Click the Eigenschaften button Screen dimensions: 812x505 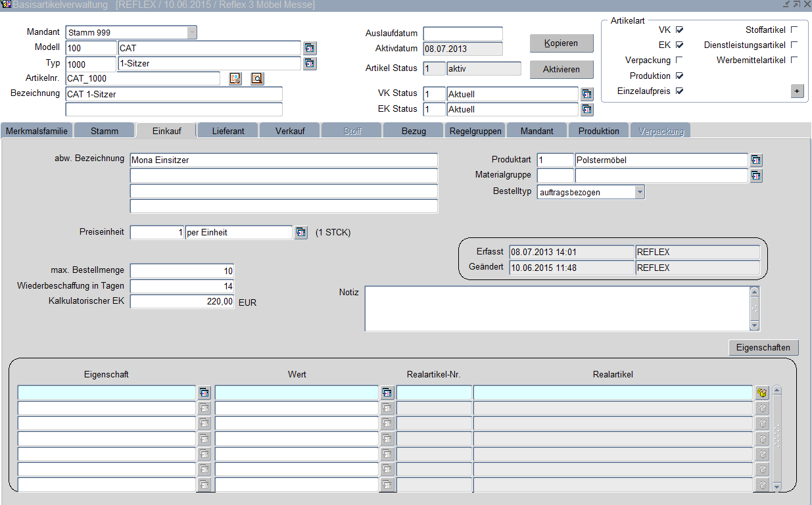click(x=763, y=348)
